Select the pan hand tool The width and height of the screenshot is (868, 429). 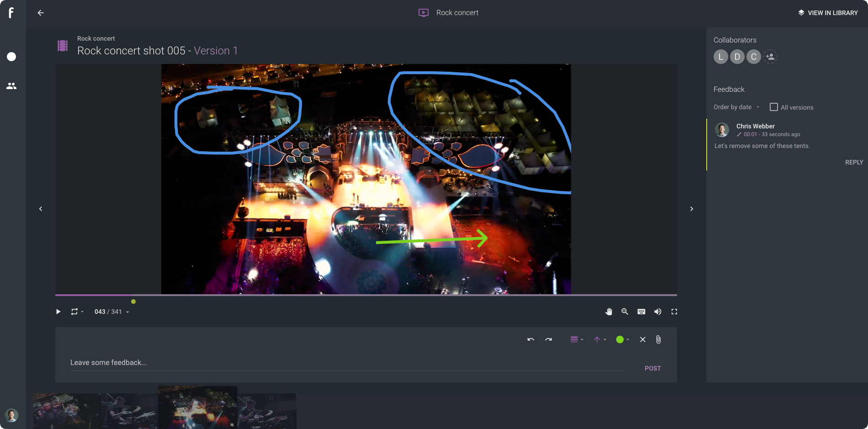pos(609,312)
